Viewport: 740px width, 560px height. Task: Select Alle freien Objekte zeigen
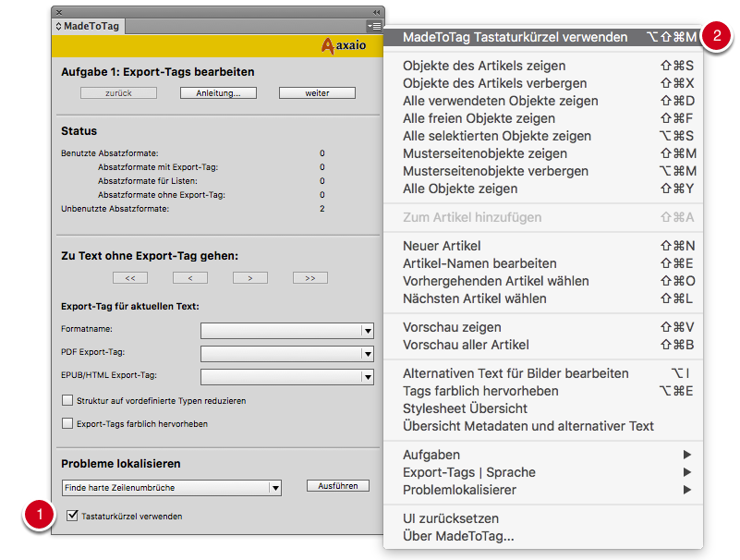click(x=542, y=118)
